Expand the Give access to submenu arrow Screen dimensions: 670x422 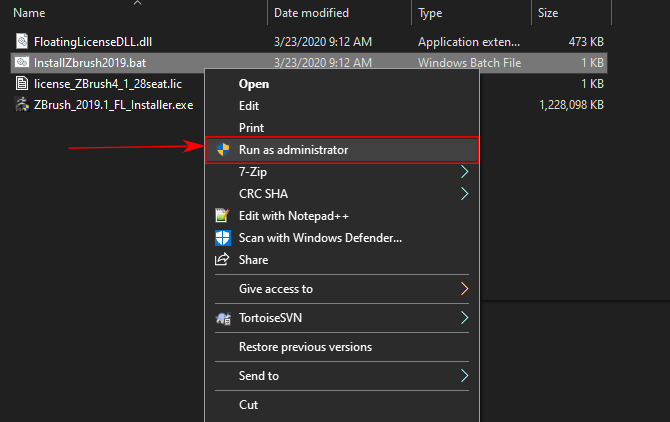pos(464,289)
